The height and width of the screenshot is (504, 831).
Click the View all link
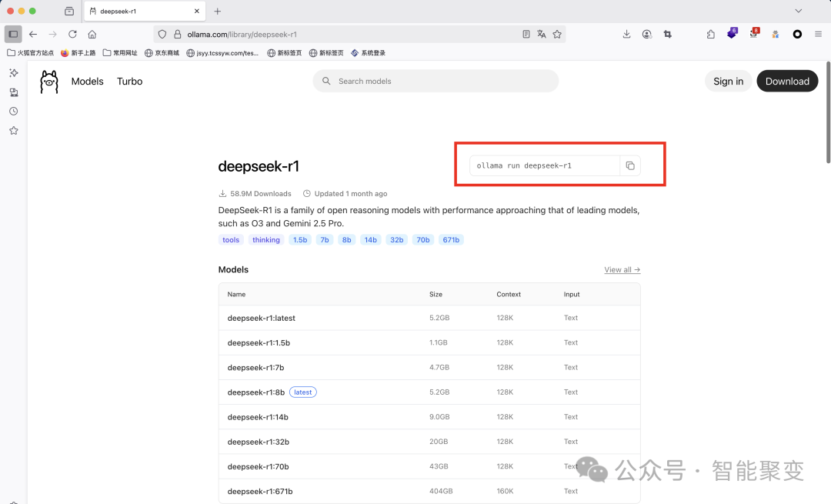pos(622,270)
